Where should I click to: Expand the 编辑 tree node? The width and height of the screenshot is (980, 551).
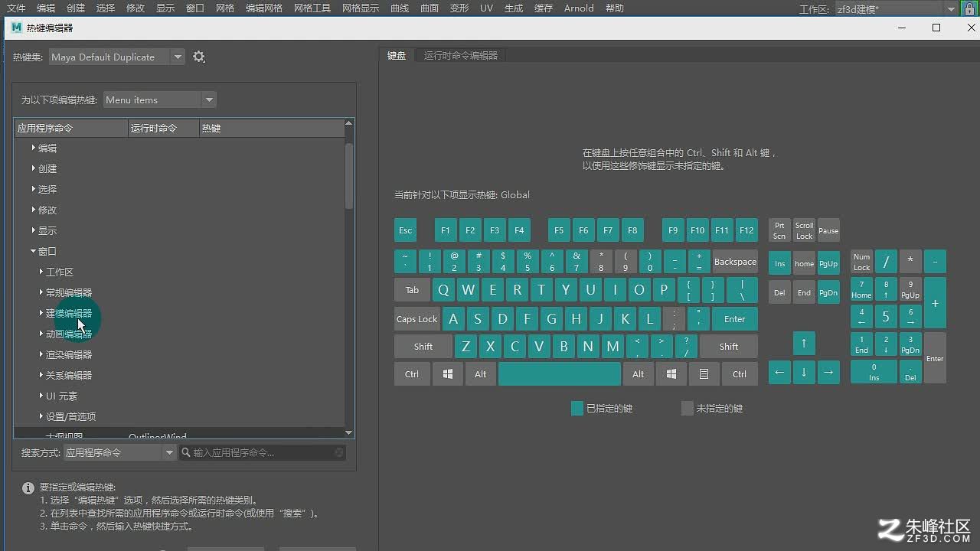pos(33,148)
